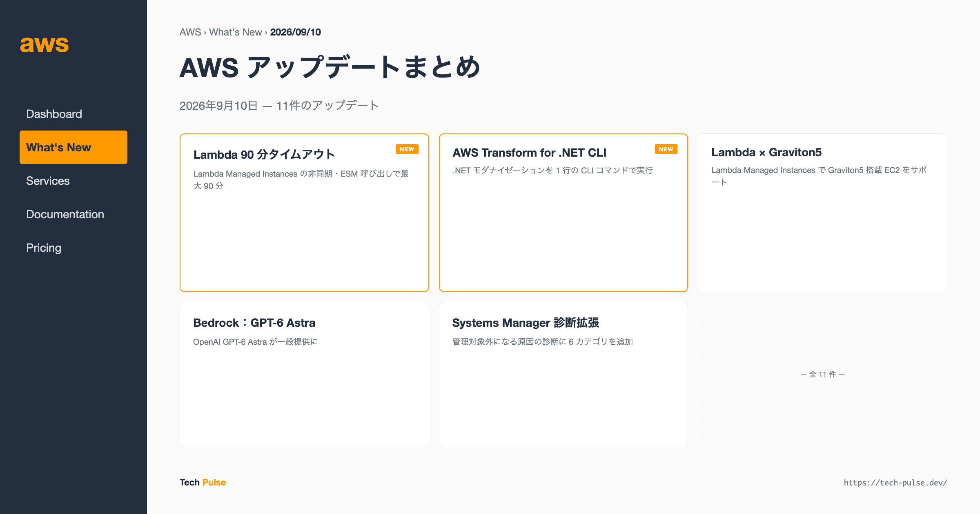This screenshot has width=980, height=514.
Task: Navigate to the Pricing page
Action: 73,248
